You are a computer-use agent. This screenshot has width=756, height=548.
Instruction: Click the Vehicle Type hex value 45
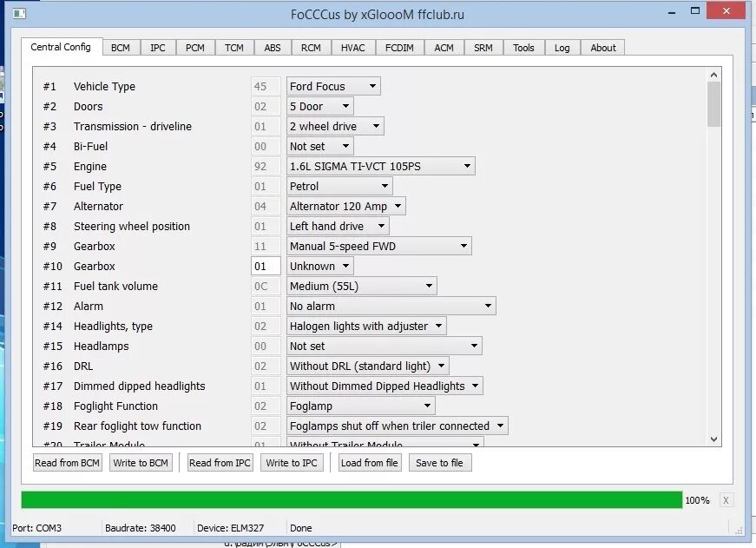266,86
